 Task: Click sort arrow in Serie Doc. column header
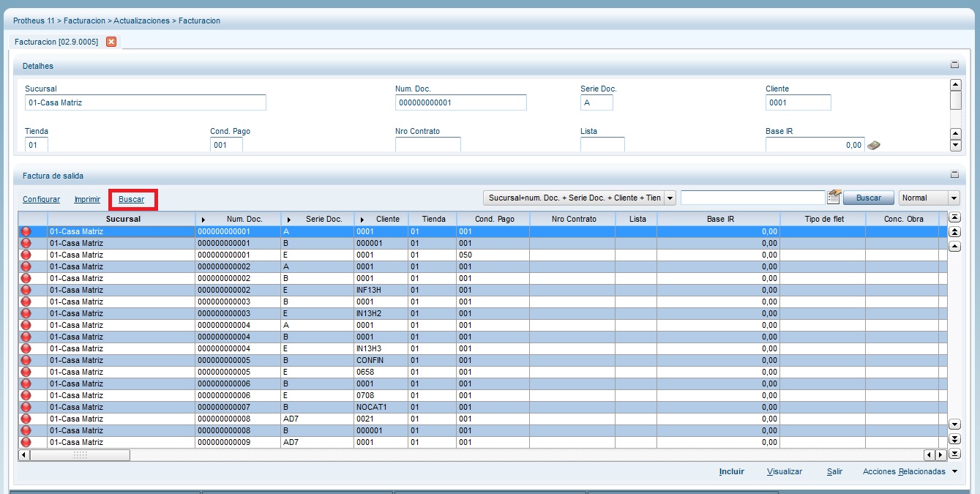[289, 220]
